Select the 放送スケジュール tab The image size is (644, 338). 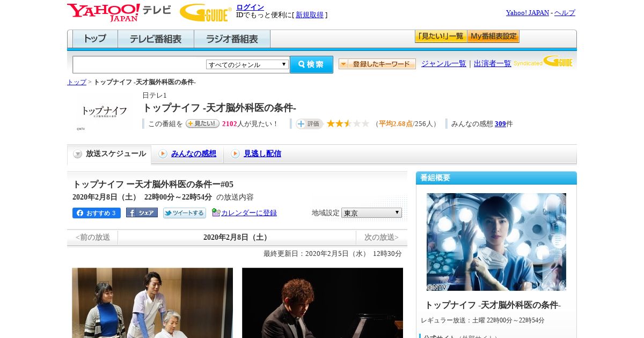(x=109, y=154)
